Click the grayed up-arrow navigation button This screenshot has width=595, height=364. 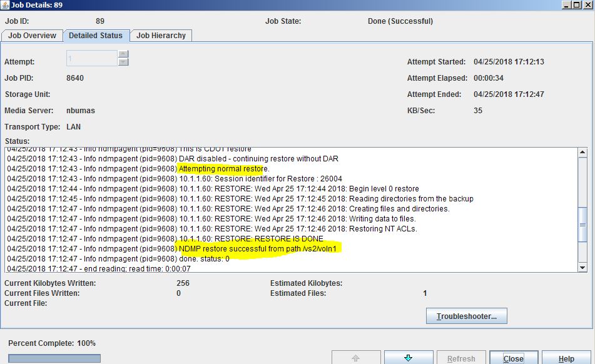coord(357,358)
